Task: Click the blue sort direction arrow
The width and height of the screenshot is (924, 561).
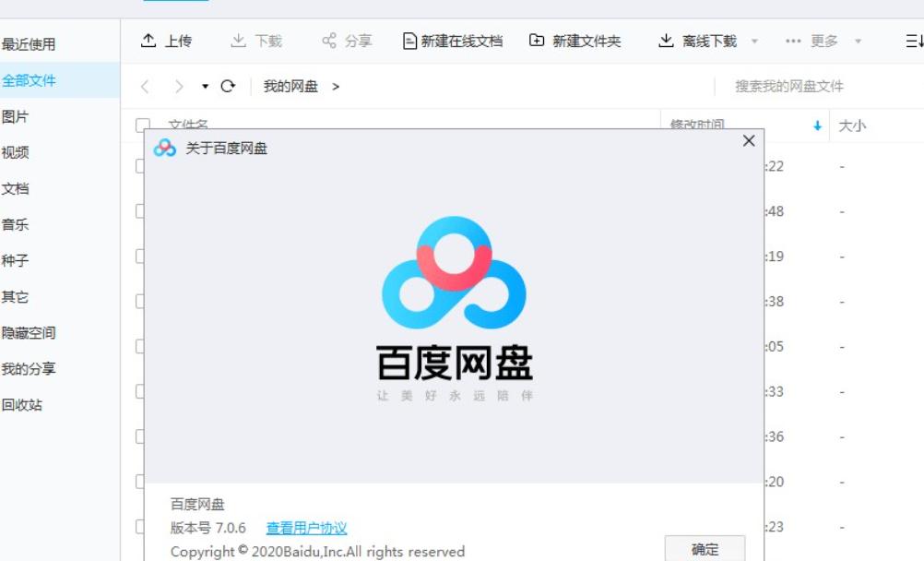Action: [x=817, y=125]
